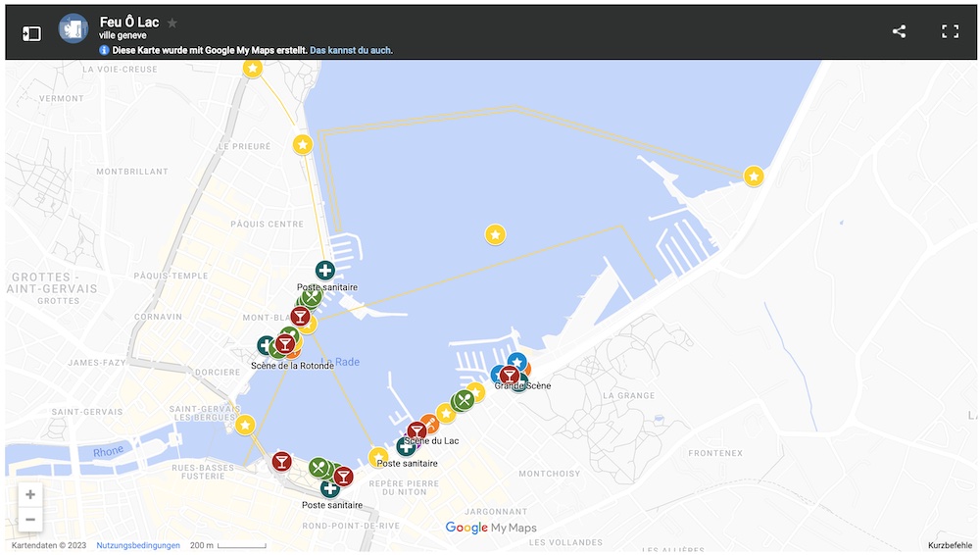This screenshot has height=555, width=980.
Task: Click the star marker near Saint-Gervais Les Bergues
Action: (245, 425)
